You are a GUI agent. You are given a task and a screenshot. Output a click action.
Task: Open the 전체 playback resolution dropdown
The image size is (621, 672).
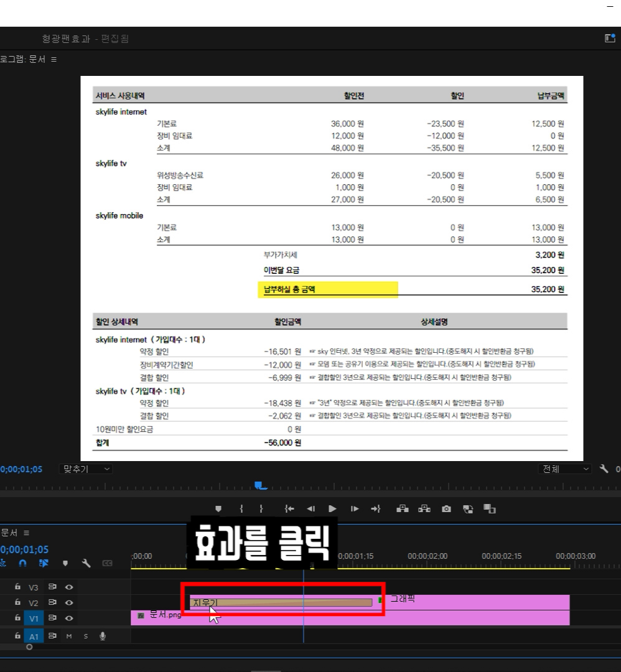[564, 469]
